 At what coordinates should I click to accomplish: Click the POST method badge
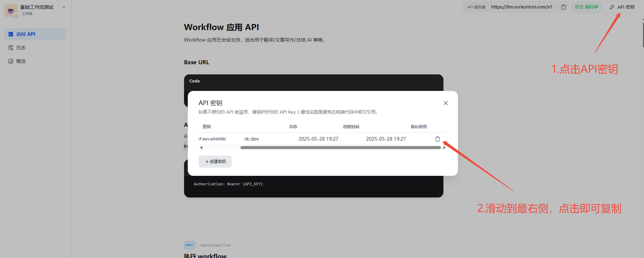(189, 245)
